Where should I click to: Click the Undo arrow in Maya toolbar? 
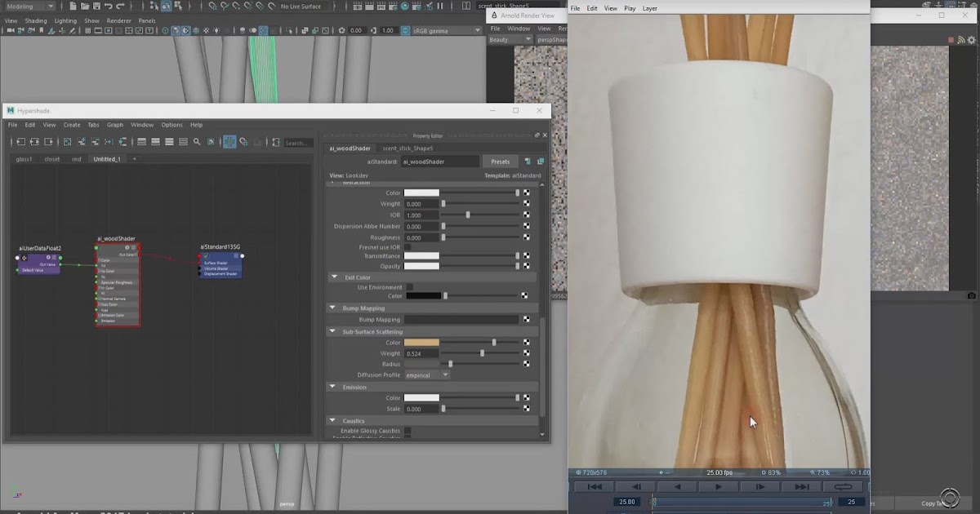click(x=108, y=6)
